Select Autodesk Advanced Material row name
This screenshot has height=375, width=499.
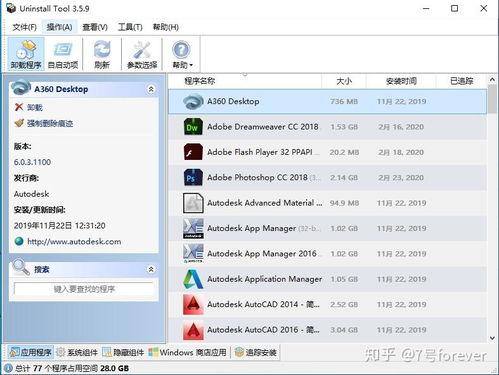(265, 203)
